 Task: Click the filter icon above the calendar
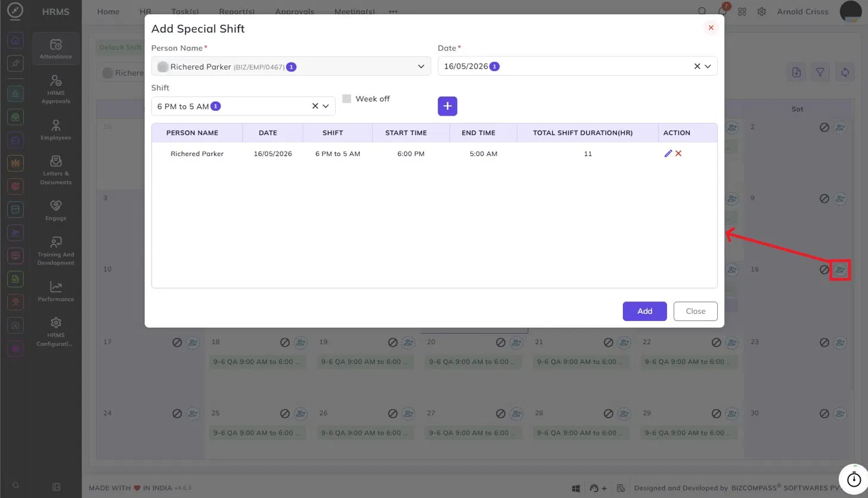click(x=820, y=72)
